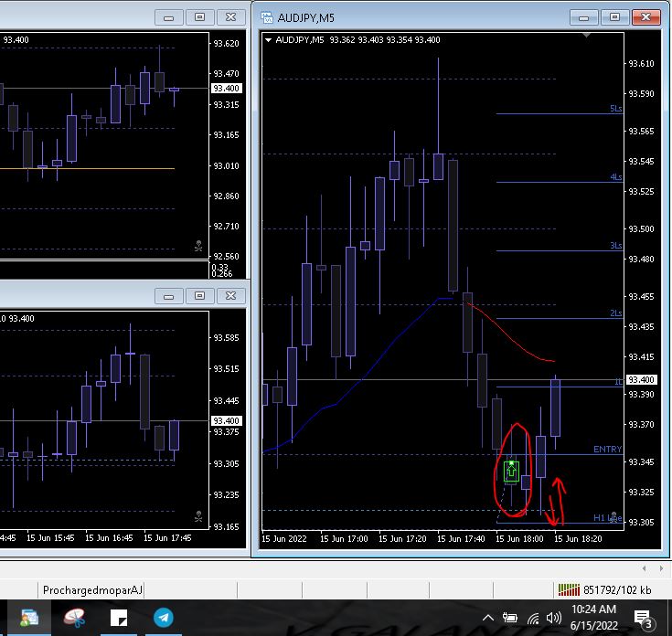672x636 pixels.
Task: Click the chart shift triangle at chart top
Action: tap(586, 36)
